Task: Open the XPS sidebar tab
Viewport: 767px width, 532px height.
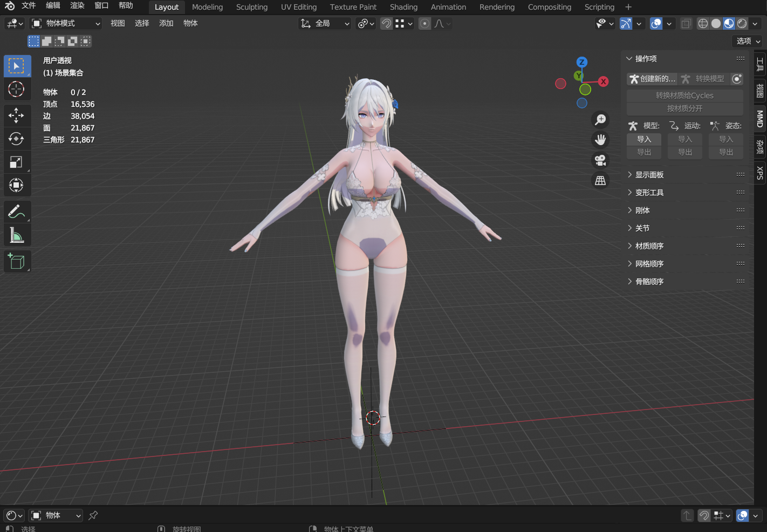Action: coord(760,173)
